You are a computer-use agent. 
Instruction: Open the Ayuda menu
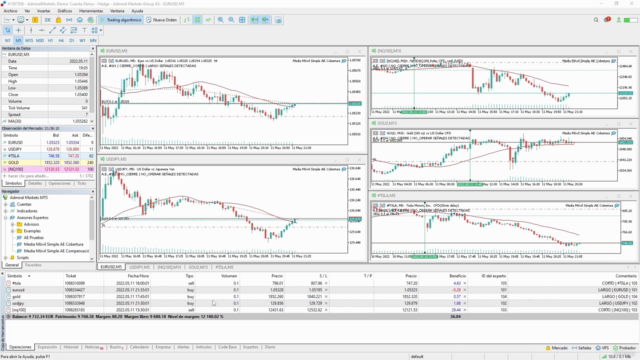point(137,11)
